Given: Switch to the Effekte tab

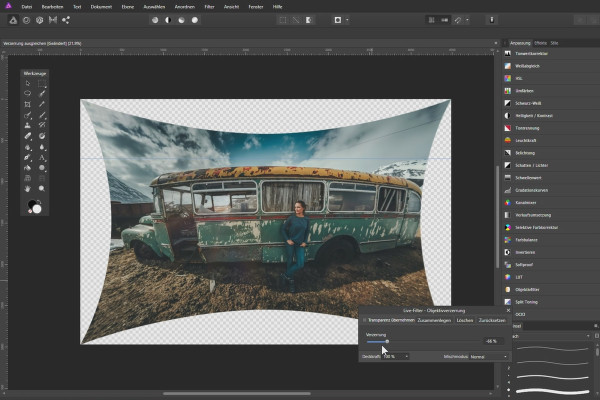Looking at the screenshot, I should click(540, 43).
